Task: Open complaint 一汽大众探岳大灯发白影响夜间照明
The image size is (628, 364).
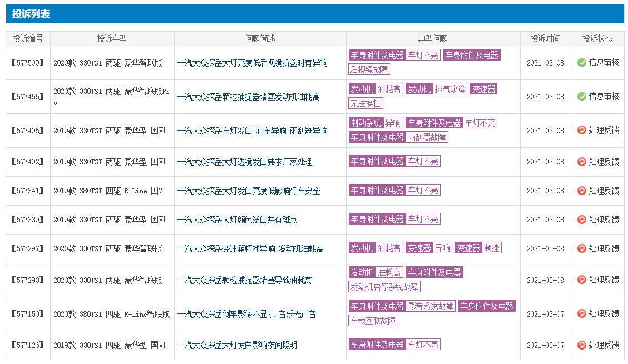Action: 237,345
